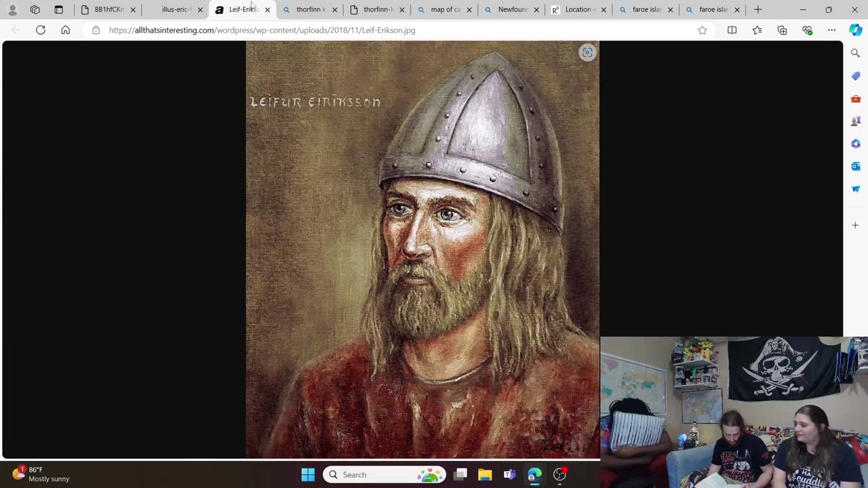Close the Newfound tab
Viewport: 868px width, 488px height.
point(536,9)
